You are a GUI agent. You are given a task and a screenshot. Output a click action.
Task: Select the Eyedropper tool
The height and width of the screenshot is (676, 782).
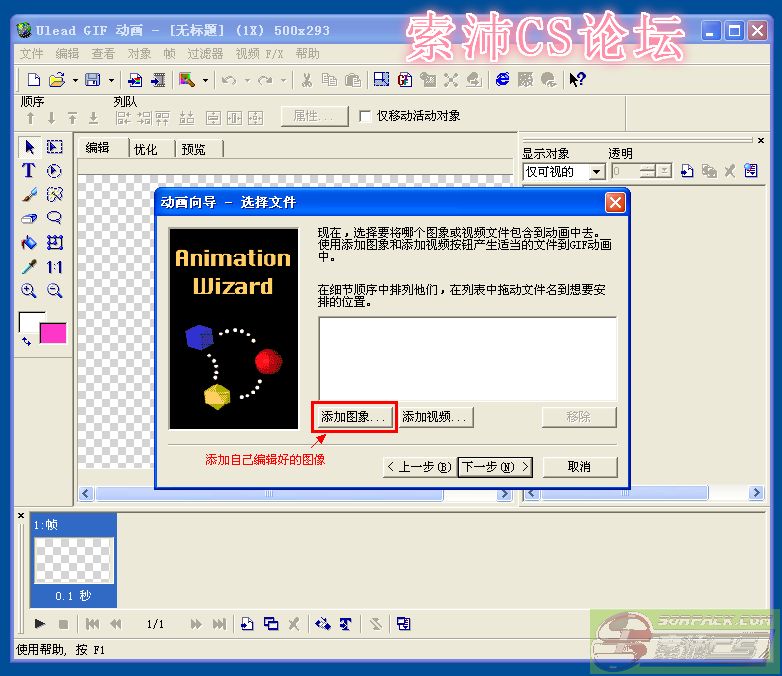29,267
